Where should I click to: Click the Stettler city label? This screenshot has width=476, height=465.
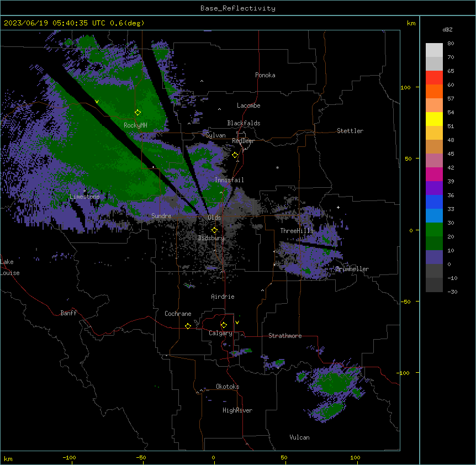click(x=350, y=131)
